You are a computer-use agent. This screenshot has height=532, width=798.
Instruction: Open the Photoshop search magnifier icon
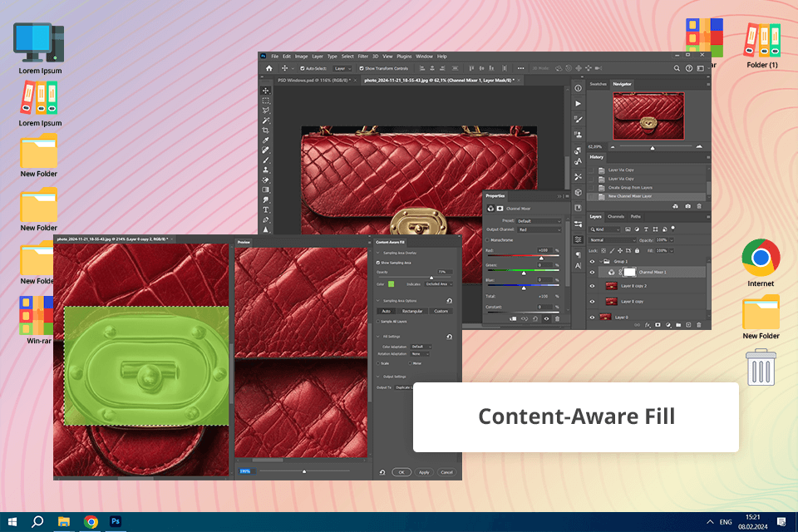[677, 68]
